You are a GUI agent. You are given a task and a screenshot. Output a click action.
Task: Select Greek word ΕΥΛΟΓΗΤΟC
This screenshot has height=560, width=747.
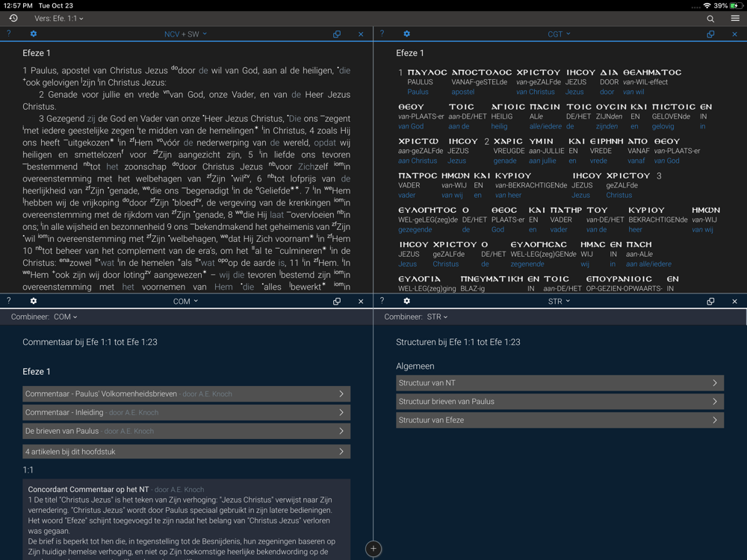(x=427, y=210)
